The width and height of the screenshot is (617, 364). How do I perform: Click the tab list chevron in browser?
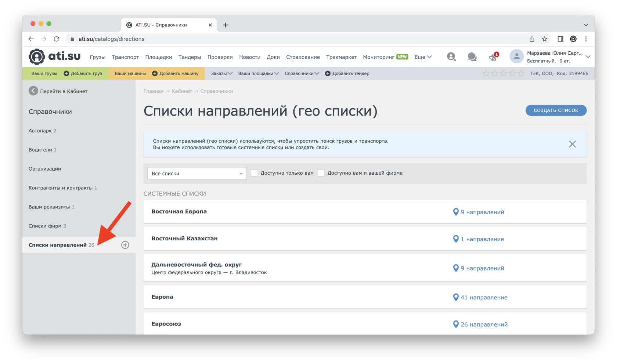pyautogui.click(x=586, y=25)
